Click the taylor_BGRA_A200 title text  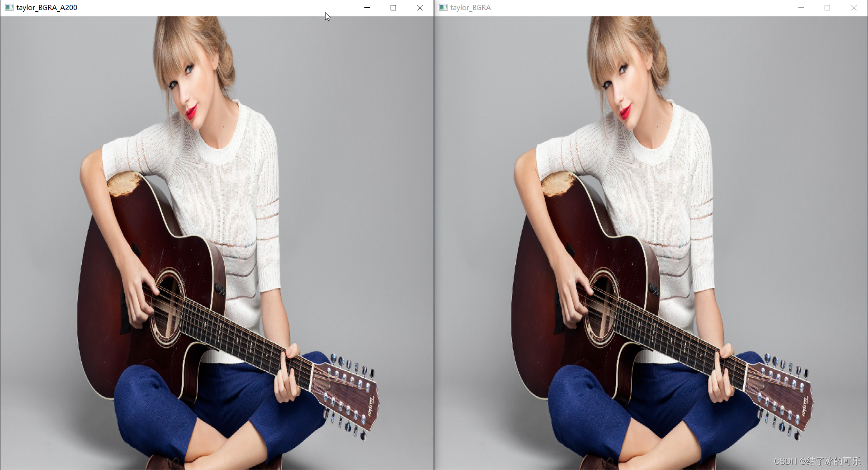tap(47, 7)
